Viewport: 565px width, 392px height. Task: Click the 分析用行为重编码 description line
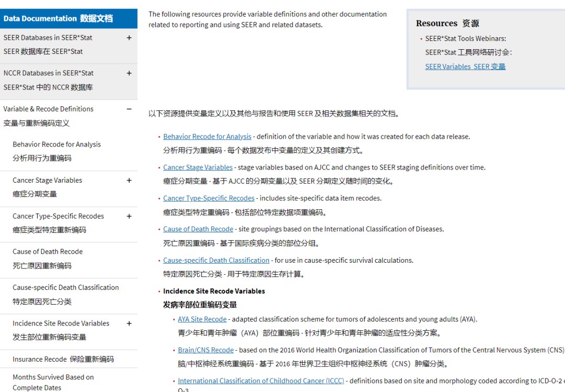coord(264,150)
